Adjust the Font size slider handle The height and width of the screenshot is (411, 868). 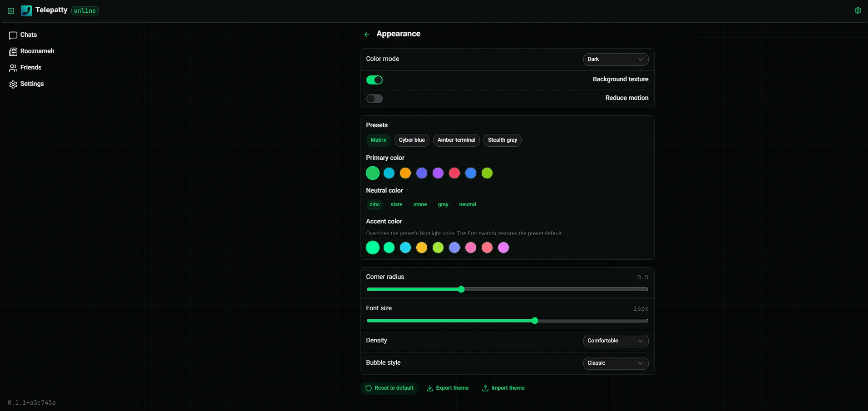[x=535, y=321]
